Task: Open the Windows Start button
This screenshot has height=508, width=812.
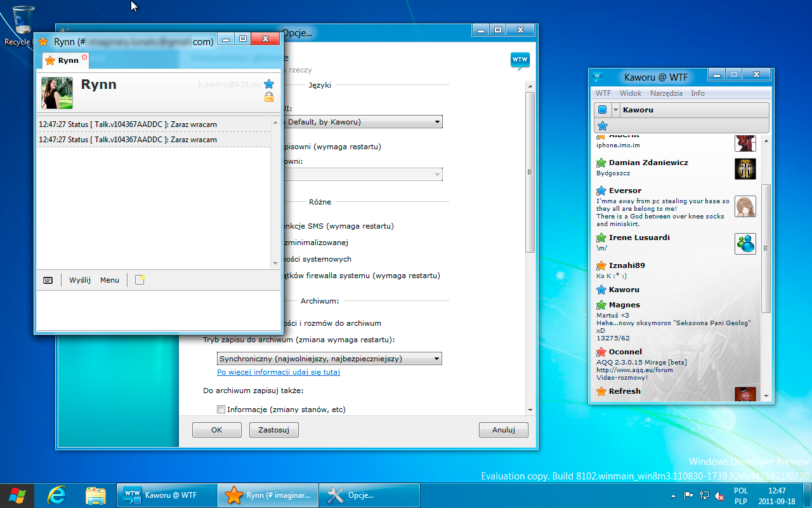Action: pyautogui.click(x=17, y=495)
